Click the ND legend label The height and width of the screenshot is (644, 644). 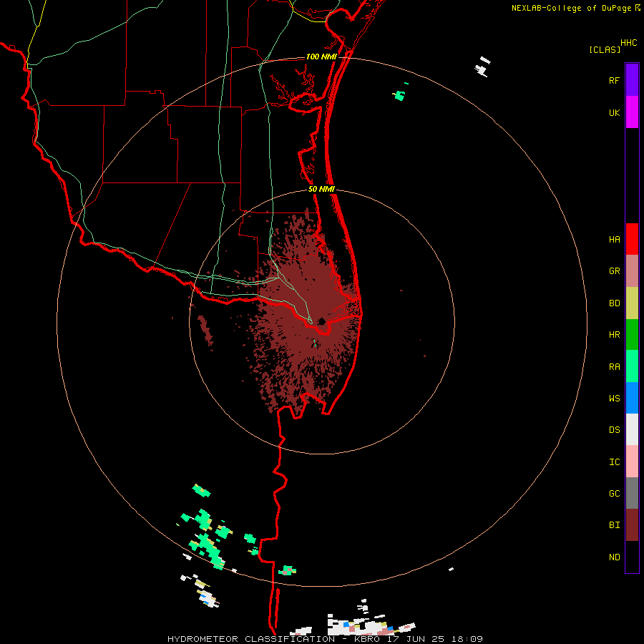[614, 557]
